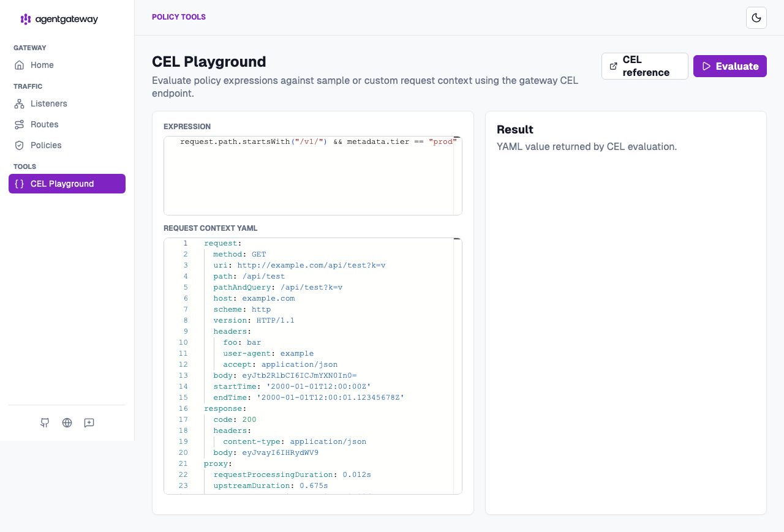784x532 pixels.
Task: Open the CEL reference link
Action: tap(645, 66)
